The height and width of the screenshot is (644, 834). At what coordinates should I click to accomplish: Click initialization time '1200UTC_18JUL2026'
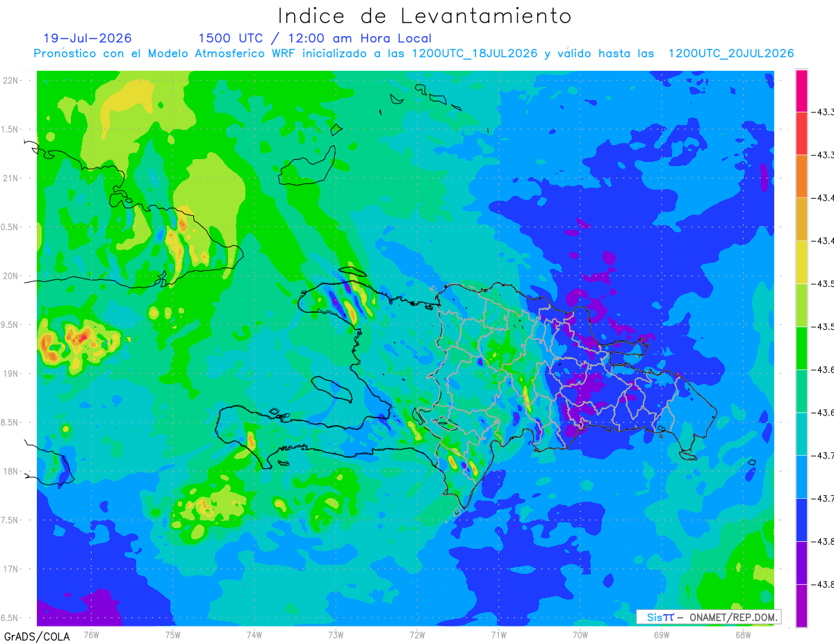click(475, 53)
